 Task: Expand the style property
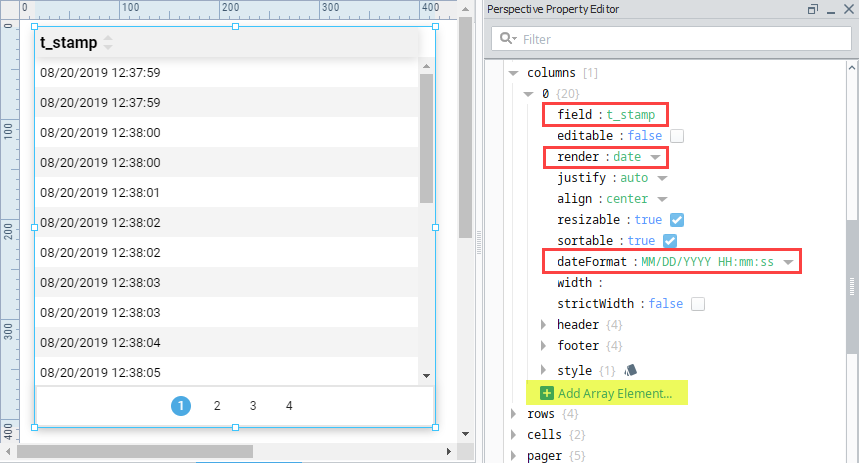[x=543, y=370]
